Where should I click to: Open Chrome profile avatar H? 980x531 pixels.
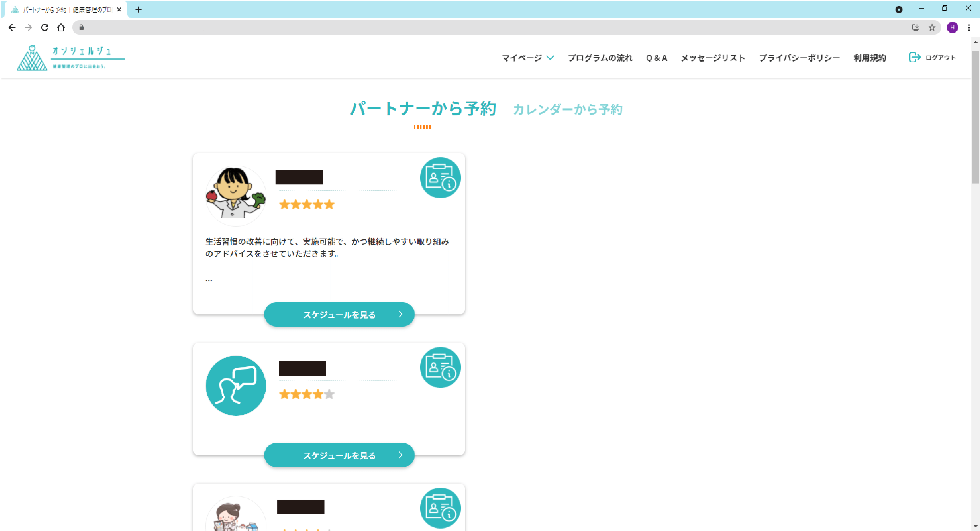pyautogui.click(x=952, y=27)
